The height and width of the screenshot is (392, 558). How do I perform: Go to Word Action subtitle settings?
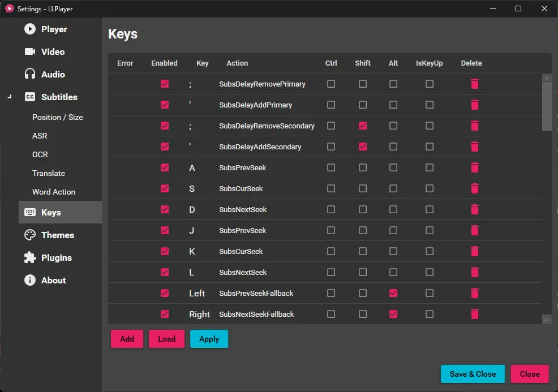54,192
